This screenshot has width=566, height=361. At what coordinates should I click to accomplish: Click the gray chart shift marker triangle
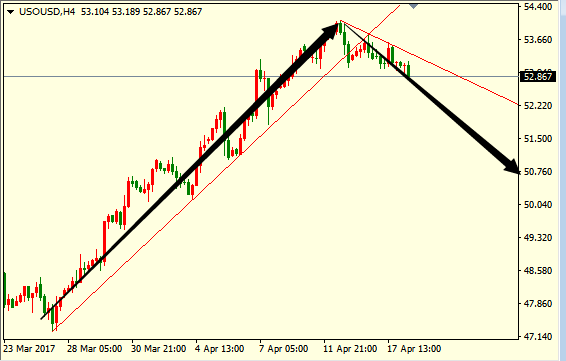413,6
